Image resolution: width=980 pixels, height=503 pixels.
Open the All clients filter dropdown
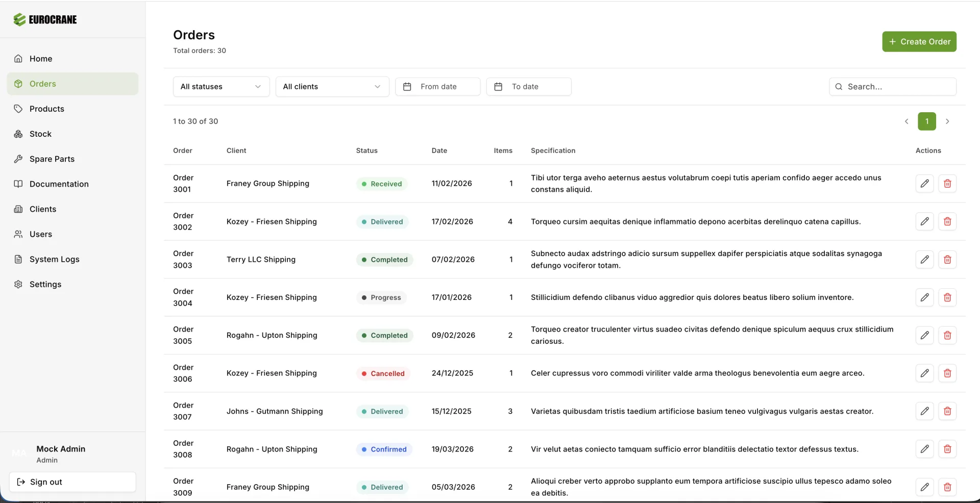click(x=332, y=87)
